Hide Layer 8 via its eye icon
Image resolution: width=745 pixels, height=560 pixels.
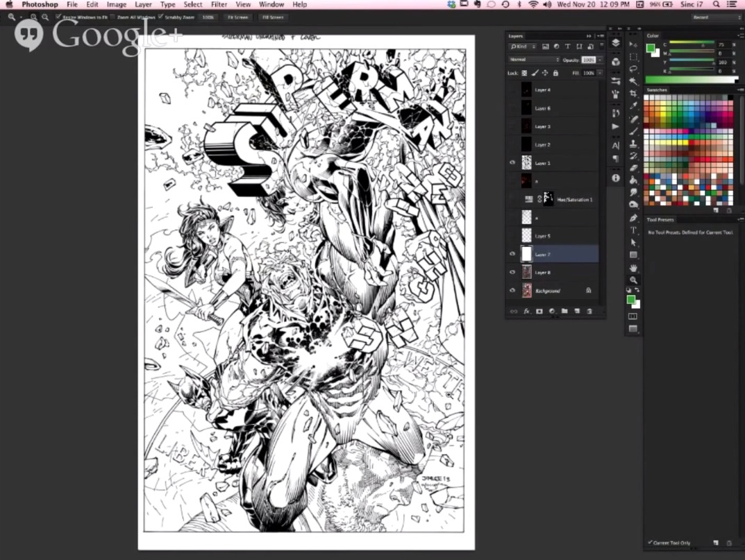pyautogui.click(x=512, y=272)
